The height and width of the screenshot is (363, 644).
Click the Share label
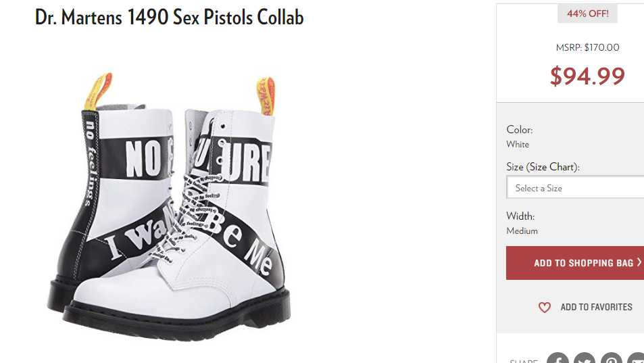coord(523,360)
